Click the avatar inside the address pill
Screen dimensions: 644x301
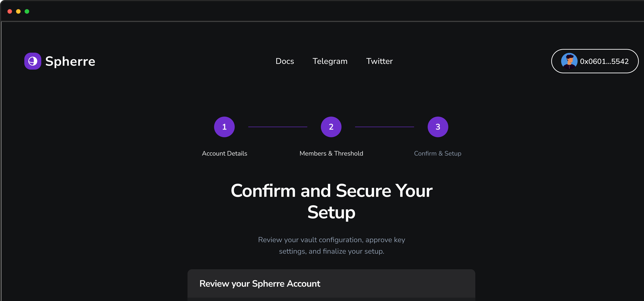[570, 61]
